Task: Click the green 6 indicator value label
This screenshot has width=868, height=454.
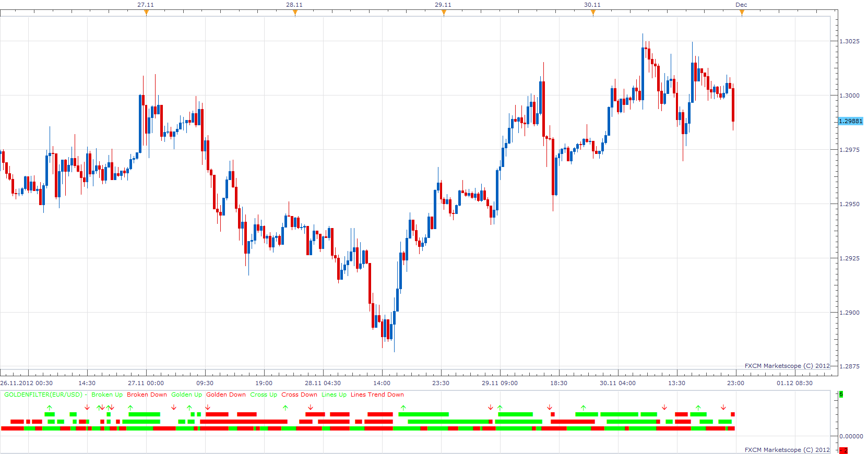Action: coord(841,395)
